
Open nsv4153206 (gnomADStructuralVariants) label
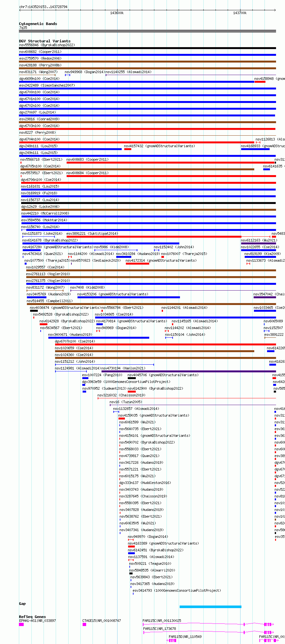click(113, 294)
